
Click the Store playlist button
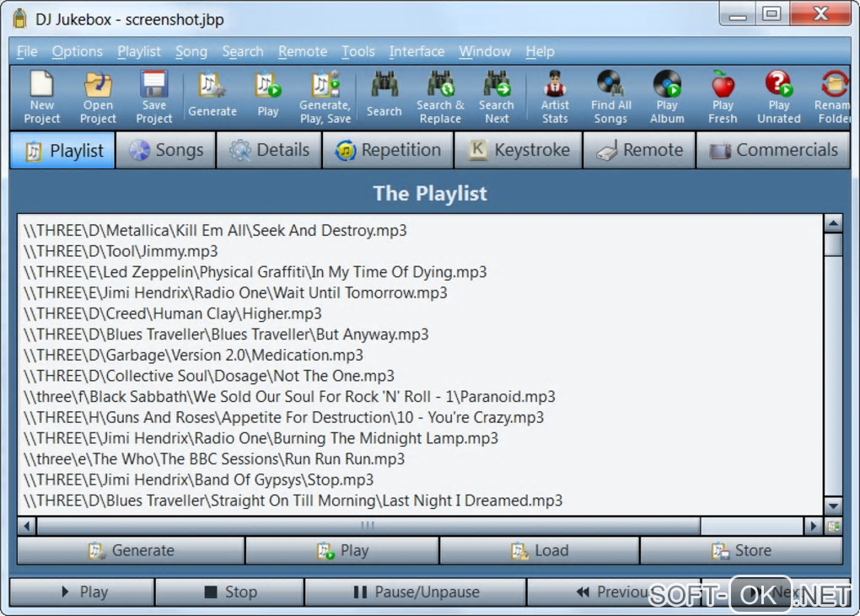click(741, 550)
